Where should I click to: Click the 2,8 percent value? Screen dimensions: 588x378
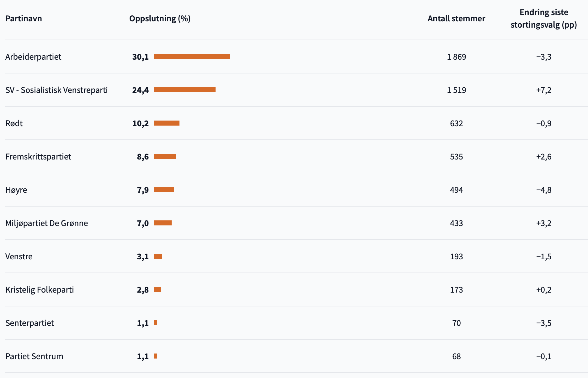point(143,290)
